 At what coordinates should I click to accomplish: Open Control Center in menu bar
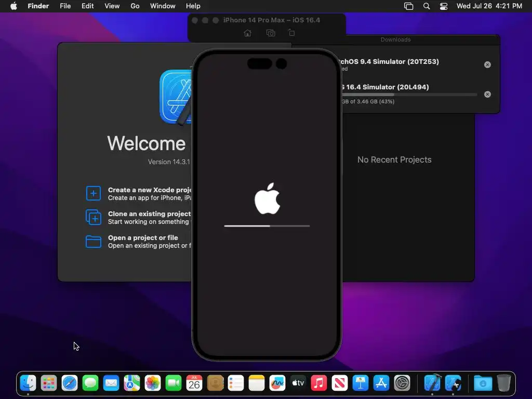pyautogui.click(x=444, y=6)
